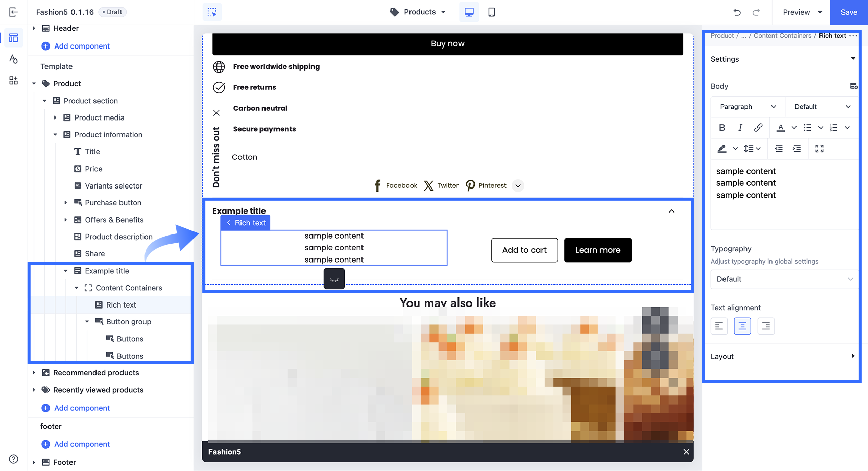The width and height of the screenshot is (868, 471).
Task: Expand editor with the fullscreen icon
Action: tap(819, 149)
